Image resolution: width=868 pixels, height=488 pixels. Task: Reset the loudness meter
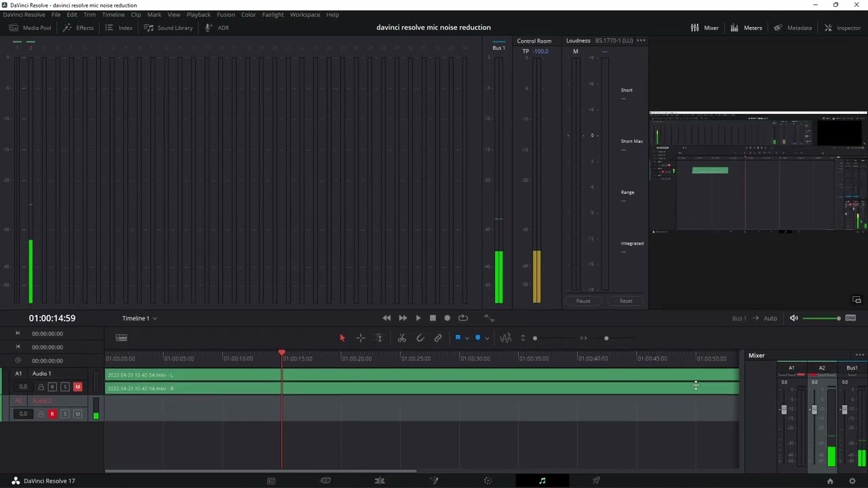pos(626,301)
